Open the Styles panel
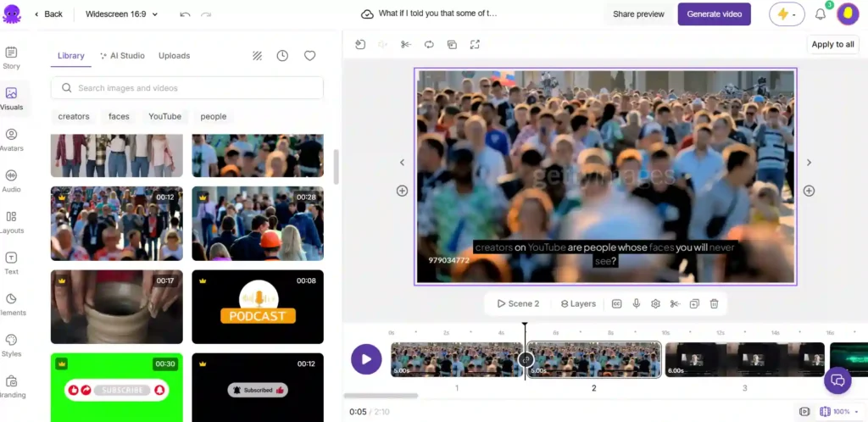The width and height of the screenshot is (868, 422). click(11, 346)
